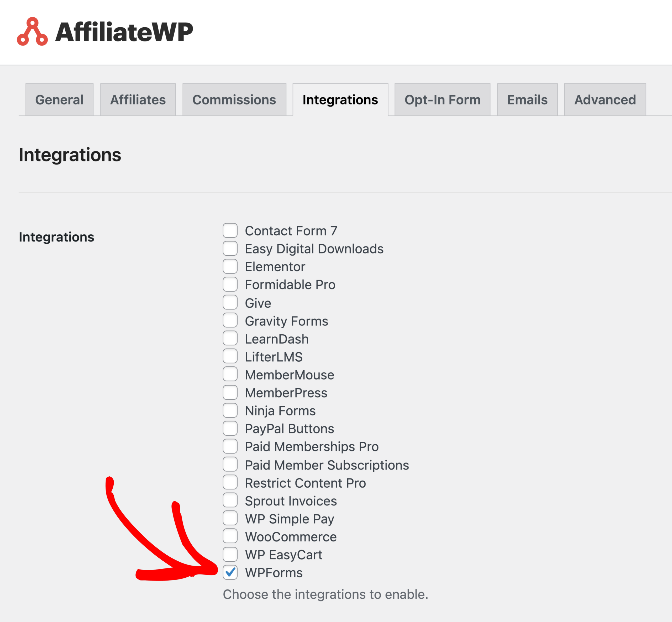Enable the Ninja Forms integration
Image resolution: width=672 pixels, height=622 pixels.
pos(230,411)
